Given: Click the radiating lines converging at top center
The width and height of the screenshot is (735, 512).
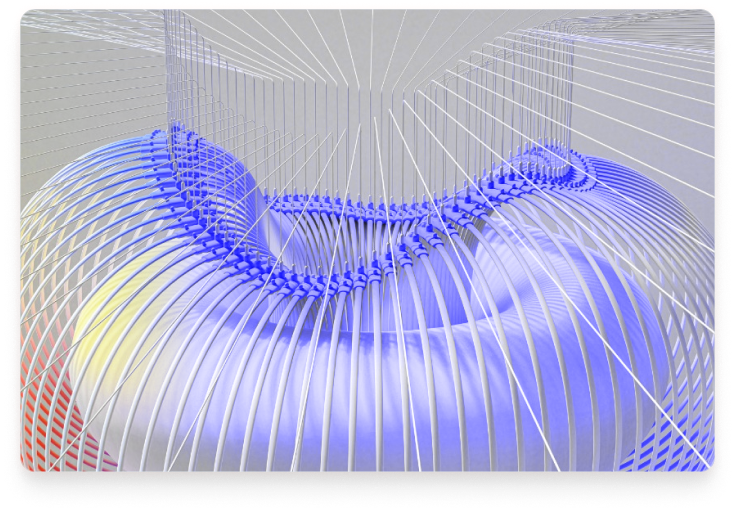Looking at the screenshot, I should 370,40.
